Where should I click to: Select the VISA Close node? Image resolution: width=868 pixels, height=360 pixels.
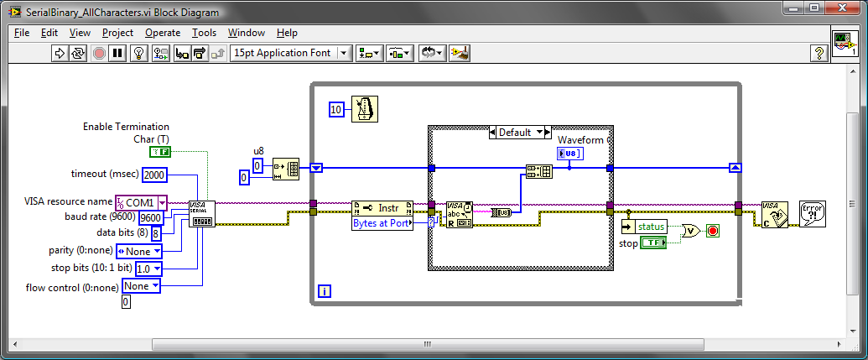774,215
